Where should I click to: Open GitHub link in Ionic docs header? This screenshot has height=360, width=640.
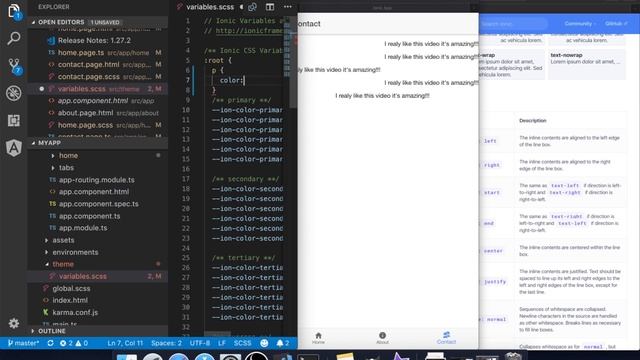[616, 24]
